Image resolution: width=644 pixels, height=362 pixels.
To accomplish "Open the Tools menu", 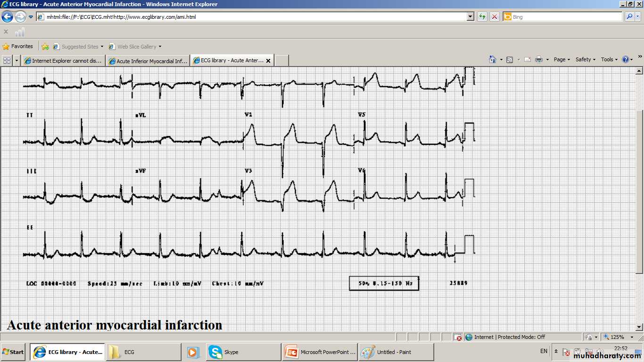I will pyautogui.click(x=609, y=59).
